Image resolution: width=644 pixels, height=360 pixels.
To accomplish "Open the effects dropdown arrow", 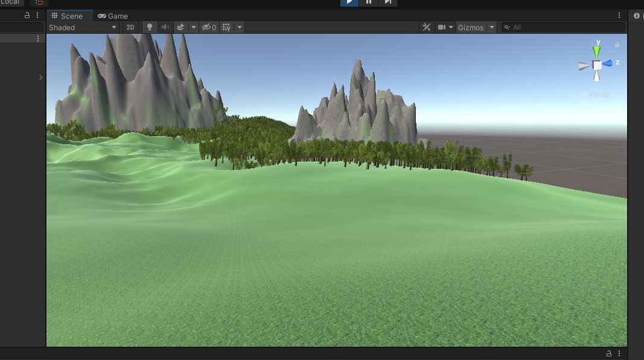I will [193, 27].
